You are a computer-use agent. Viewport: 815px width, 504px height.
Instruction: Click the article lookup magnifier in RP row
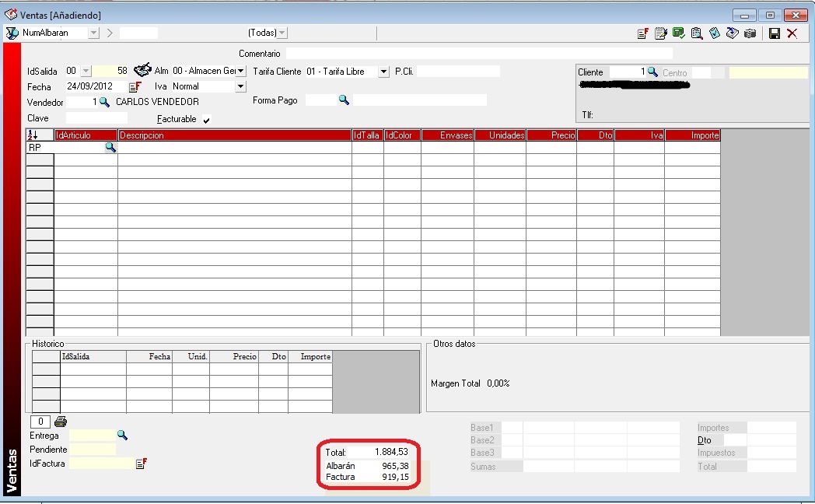coord(110,148)
